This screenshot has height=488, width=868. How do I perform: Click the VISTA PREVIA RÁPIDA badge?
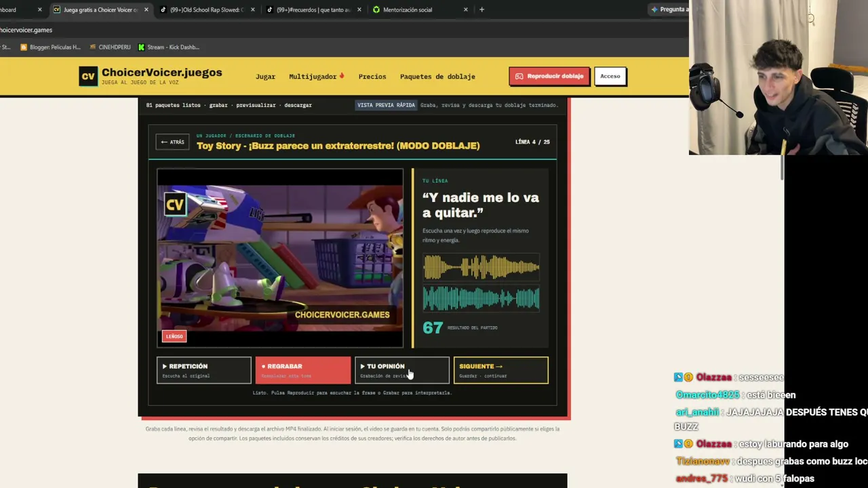coord(386,105)
